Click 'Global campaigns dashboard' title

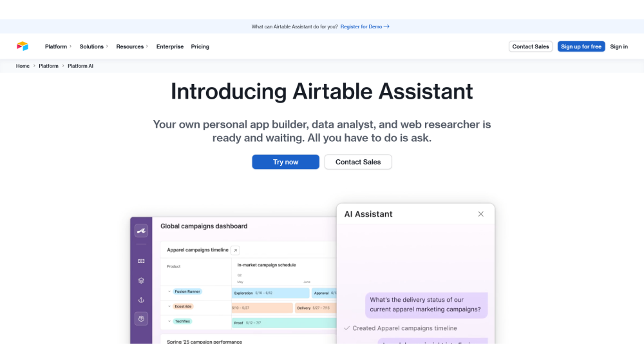(204, 226)
